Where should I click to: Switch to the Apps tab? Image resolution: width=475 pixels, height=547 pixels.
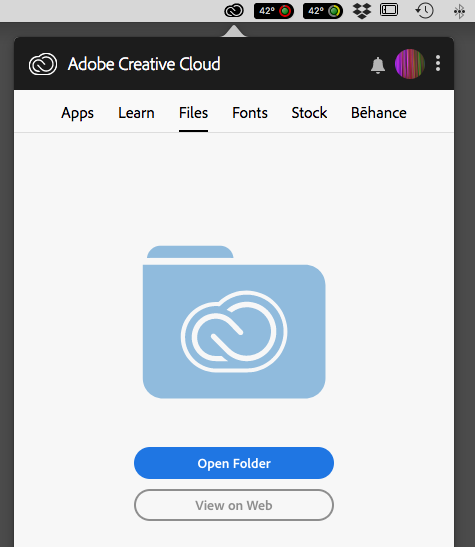tap(77, 113)
